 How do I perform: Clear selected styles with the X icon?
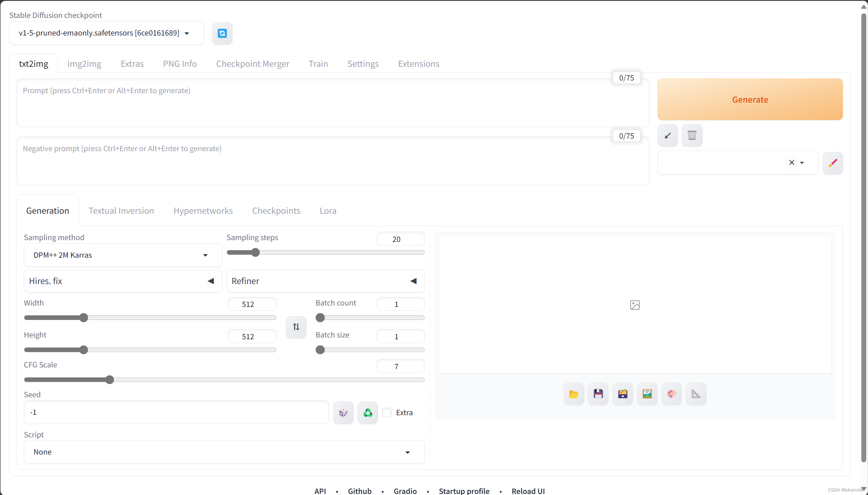coord(791,162)
